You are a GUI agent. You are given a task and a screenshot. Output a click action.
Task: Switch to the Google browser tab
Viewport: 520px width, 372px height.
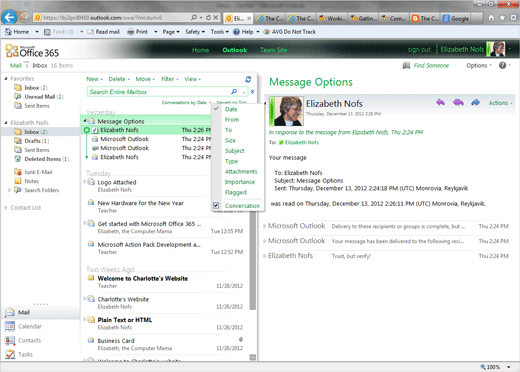tap(456, 18)
